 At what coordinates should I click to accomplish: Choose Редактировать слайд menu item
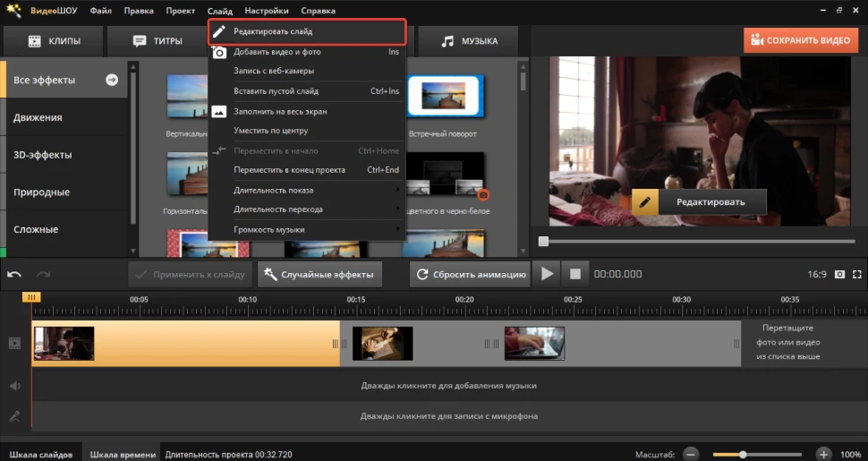pyautogui.click(x=307, y=31)
